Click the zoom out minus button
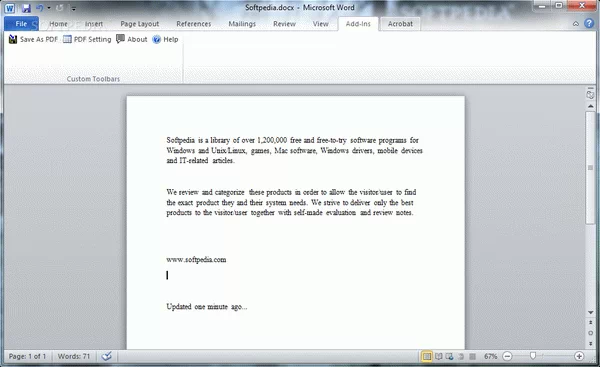Viewport: 600px width, 367px height. tap(507, 356)
